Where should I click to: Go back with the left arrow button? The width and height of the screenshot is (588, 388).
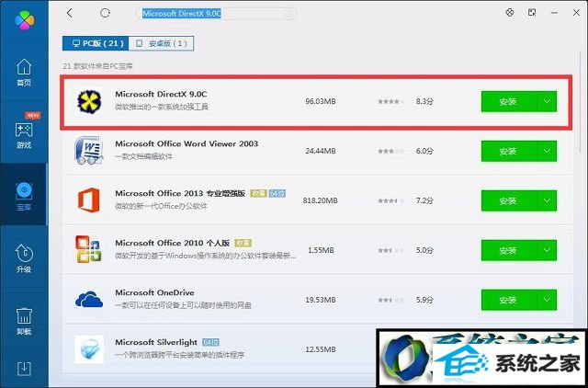click(70, 13)
